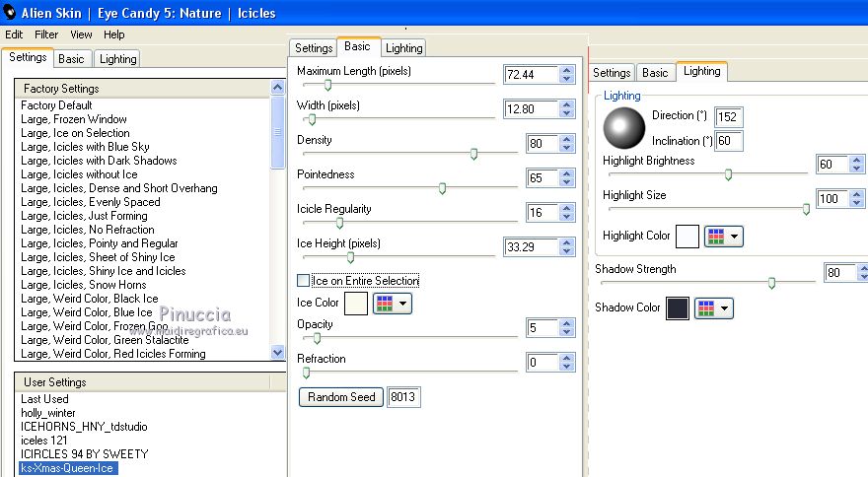Click the Pointedness slider handle
Viewport: 868px width, 477px height.
[442, 188]
